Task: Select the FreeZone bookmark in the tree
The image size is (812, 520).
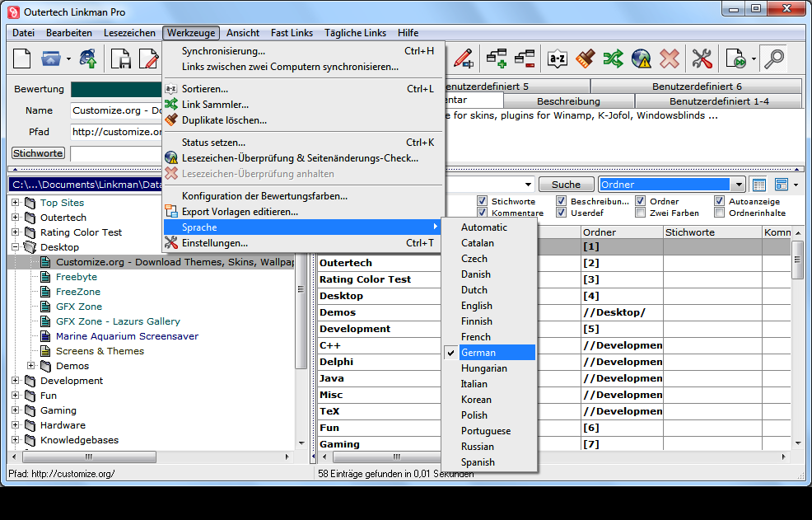Action: click(77, 292)
